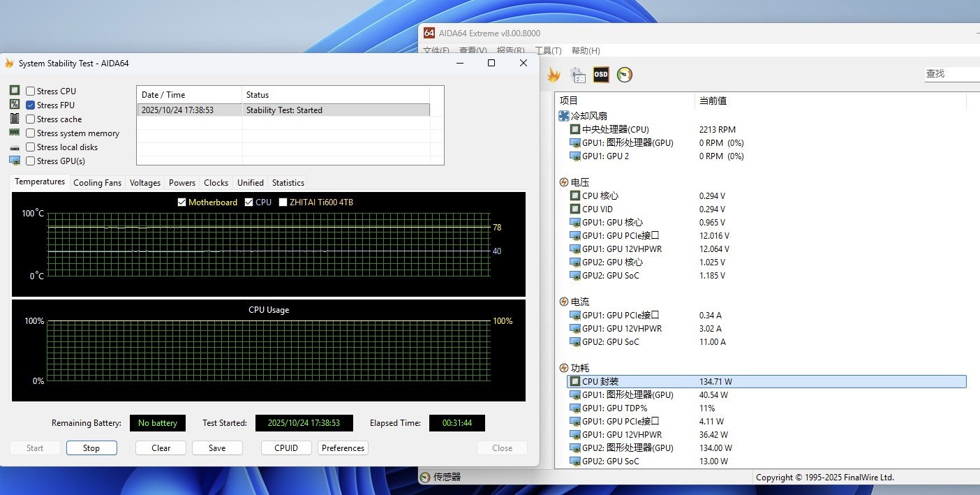980x495 pixels.
Task: Click the 查找 search field
Action: (x=951, y=73)
